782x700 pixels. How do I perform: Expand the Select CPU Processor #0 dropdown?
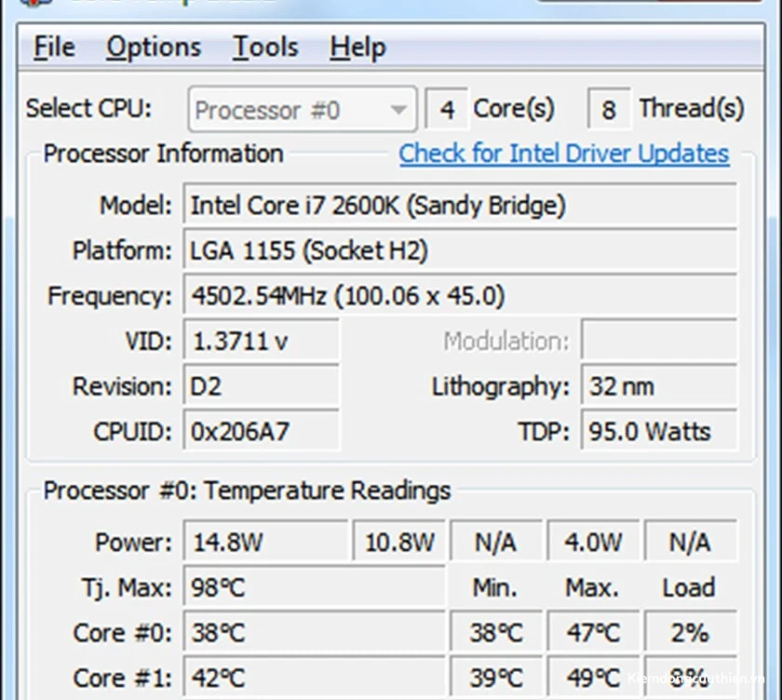tap(303, 109)
